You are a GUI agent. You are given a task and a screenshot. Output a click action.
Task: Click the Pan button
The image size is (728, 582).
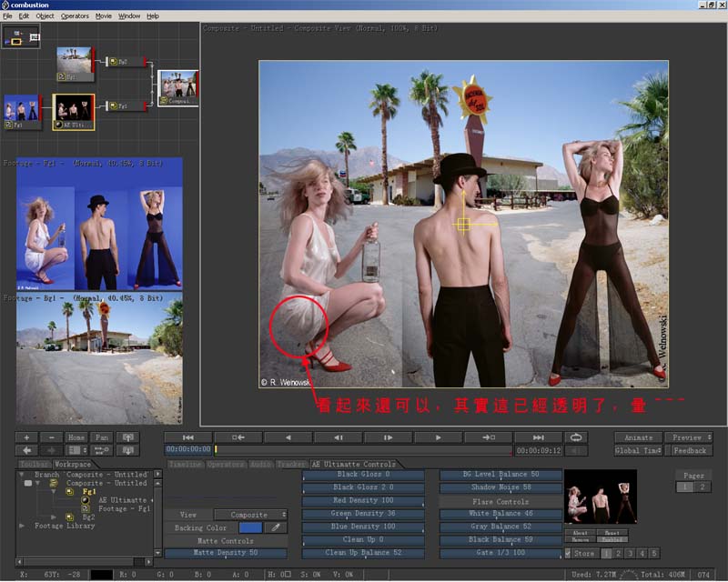click(102, 437)
